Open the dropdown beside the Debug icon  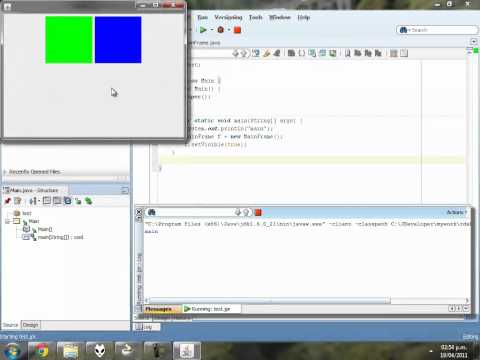(x=229, y=30)
